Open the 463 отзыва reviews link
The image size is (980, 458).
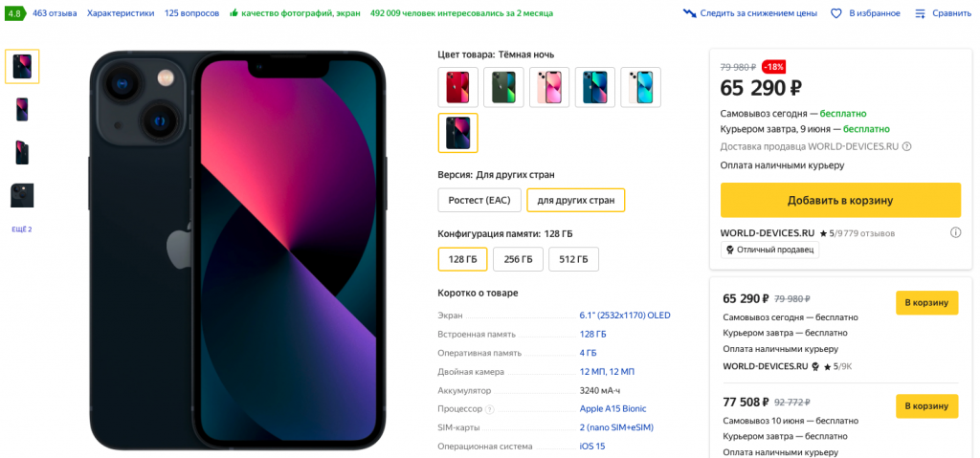pyautogui.click(x=55, y=13)
